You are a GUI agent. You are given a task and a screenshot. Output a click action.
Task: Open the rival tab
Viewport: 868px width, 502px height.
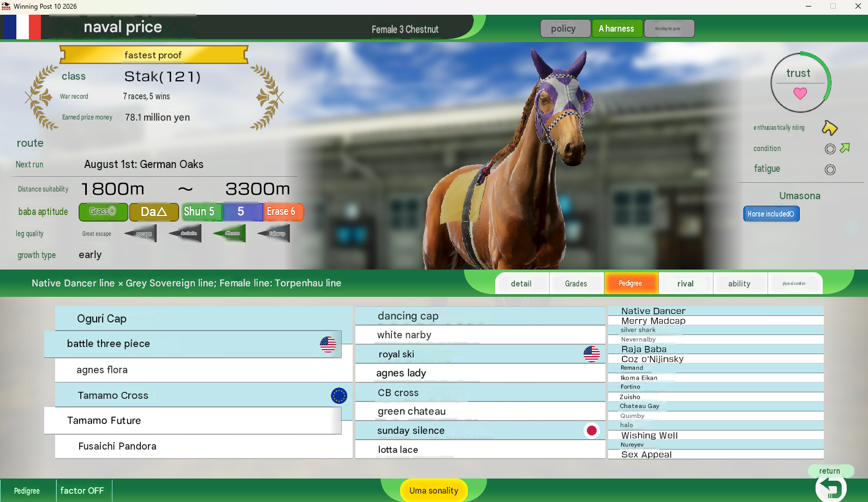pos(685,284)
